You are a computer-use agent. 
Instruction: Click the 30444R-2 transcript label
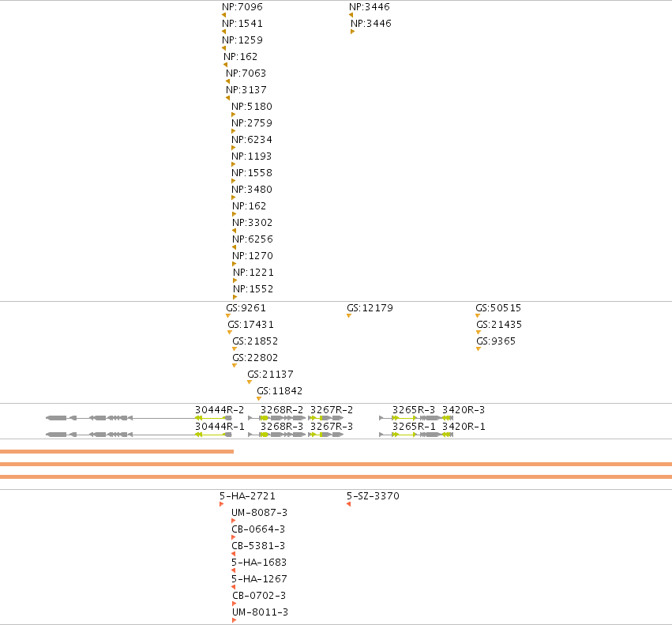(x=220, y=410)
